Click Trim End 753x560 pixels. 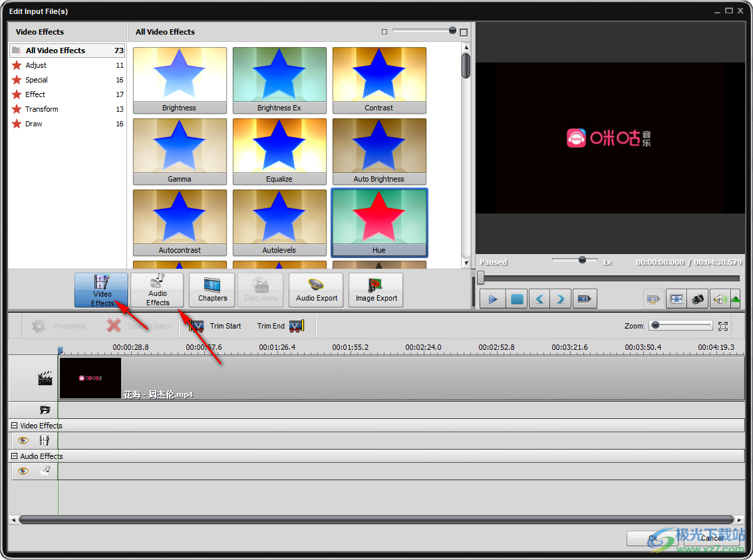click(281, 326)
